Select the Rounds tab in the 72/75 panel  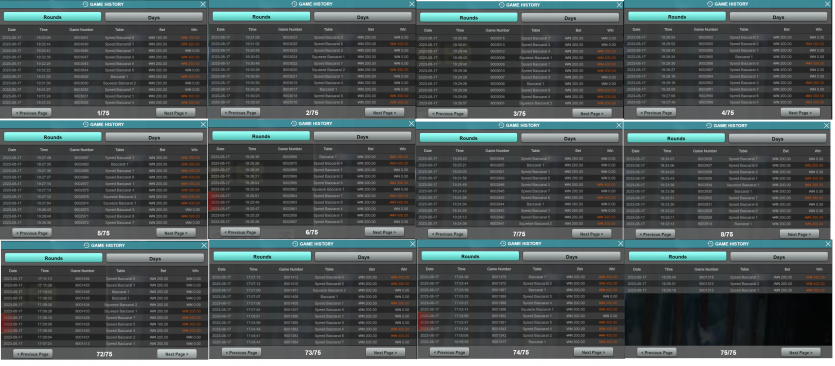54,258
